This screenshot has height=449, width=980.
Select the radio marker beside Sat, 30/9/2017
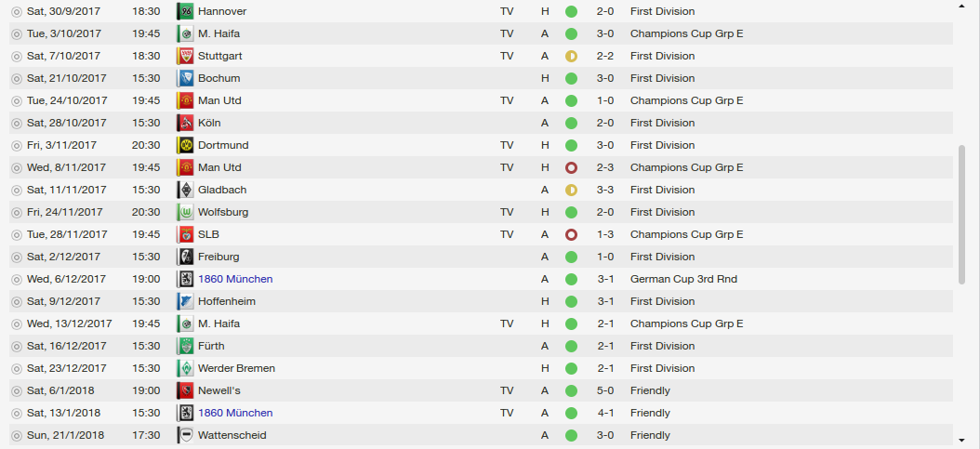[17, 11]
